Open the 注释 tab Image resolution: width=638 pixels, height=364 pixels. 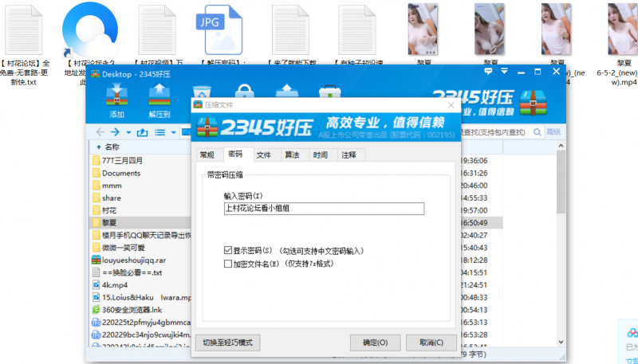(x=349, y=155)
